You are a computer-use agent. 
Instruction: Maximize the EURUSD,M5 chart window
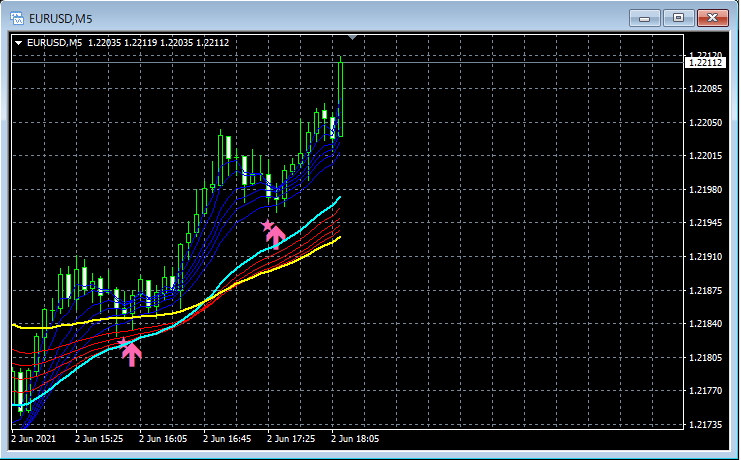pos(678,18)
